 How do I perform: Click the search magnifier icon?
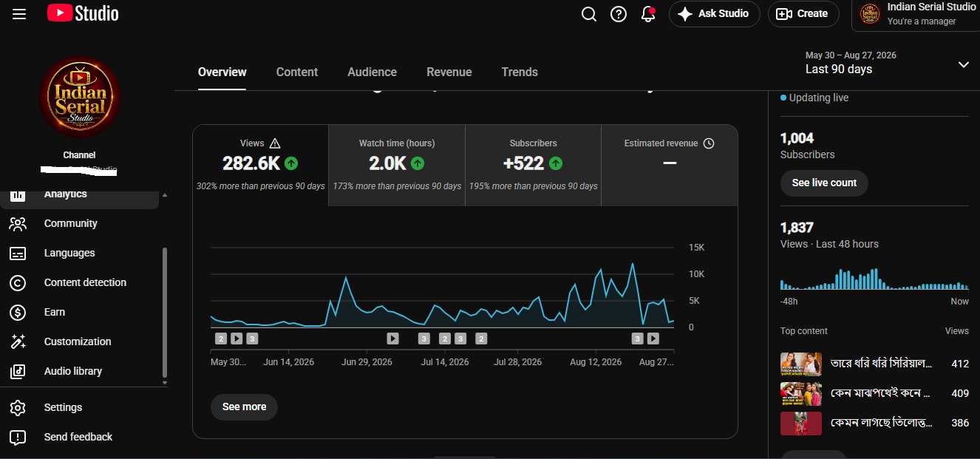pyautogui.click(x=589, y=14)
